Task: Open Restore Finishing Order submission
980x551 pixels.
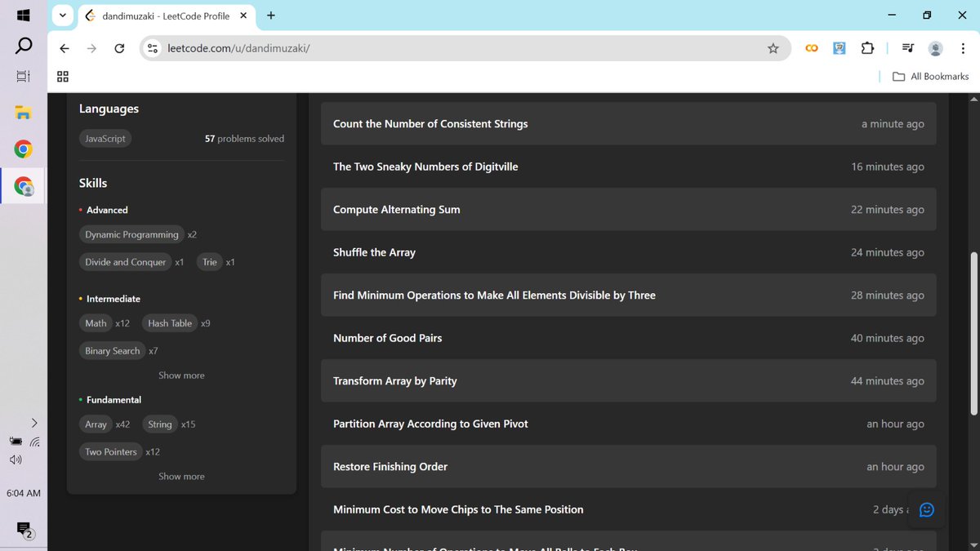Action: coord(628,467)
